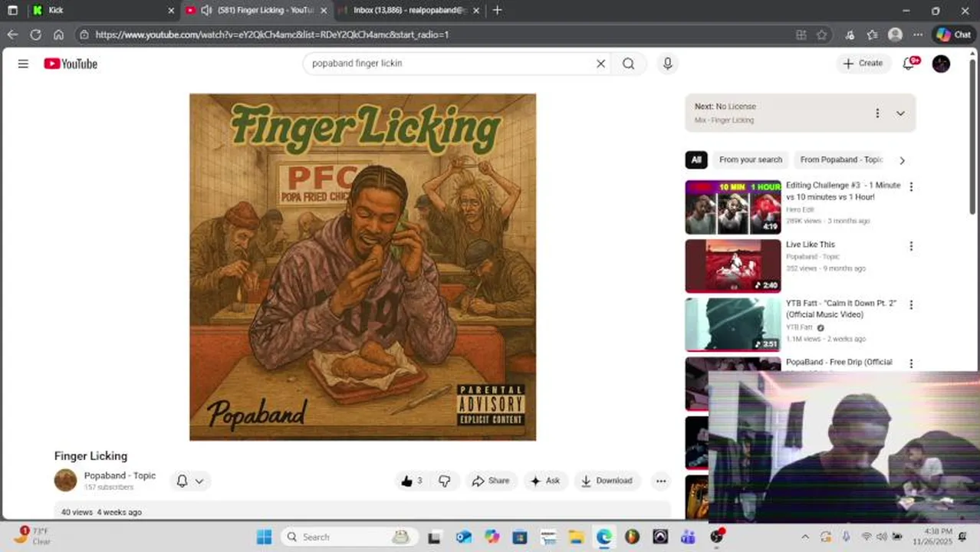Switch to the Gmail Inbox tab

click(x=409, y=10)
